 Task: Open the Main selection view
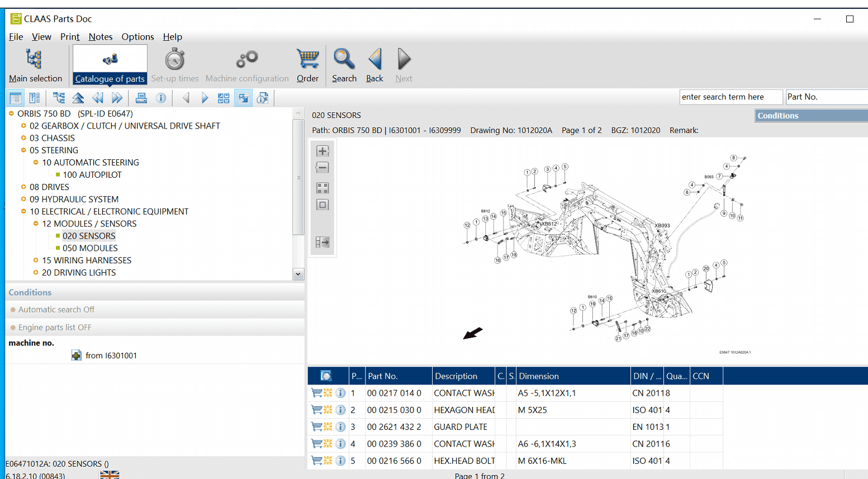(35, 65)
